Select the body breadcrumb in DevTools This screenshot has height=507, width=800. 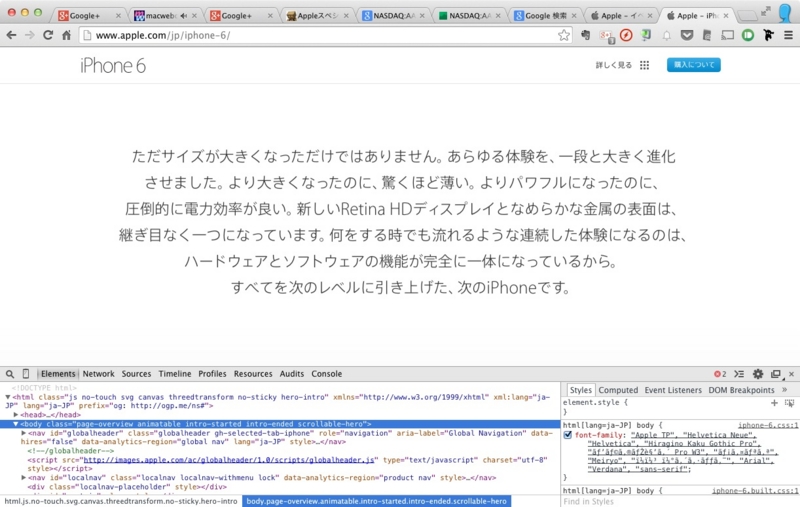point(377,501)
